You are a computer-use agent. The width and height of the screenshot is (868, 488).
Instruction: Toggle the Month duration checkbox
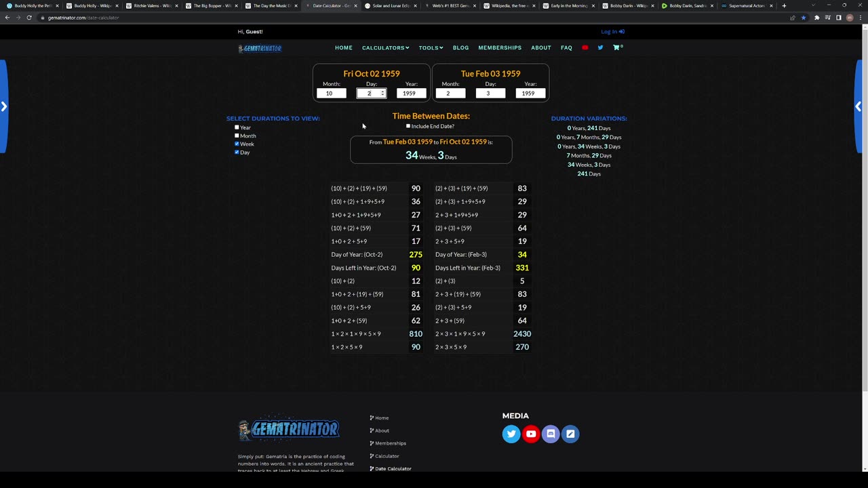[237, 136]
